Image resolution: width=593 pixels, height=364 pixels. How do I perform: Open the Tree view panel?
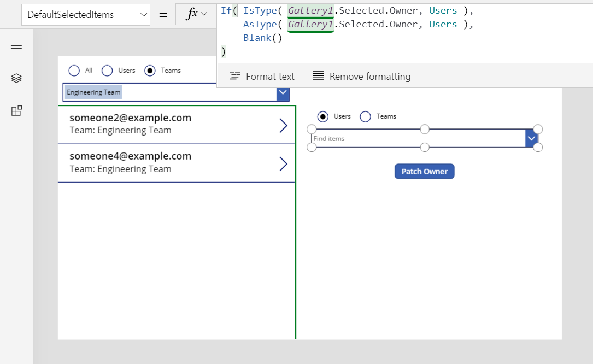tap(16, 78)
